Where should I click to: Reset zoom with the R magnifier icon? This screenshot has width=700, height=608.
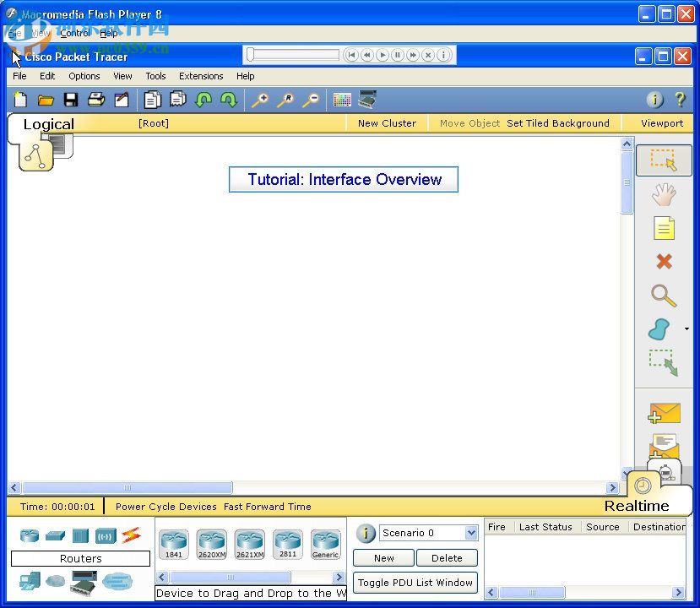point(285,100)
